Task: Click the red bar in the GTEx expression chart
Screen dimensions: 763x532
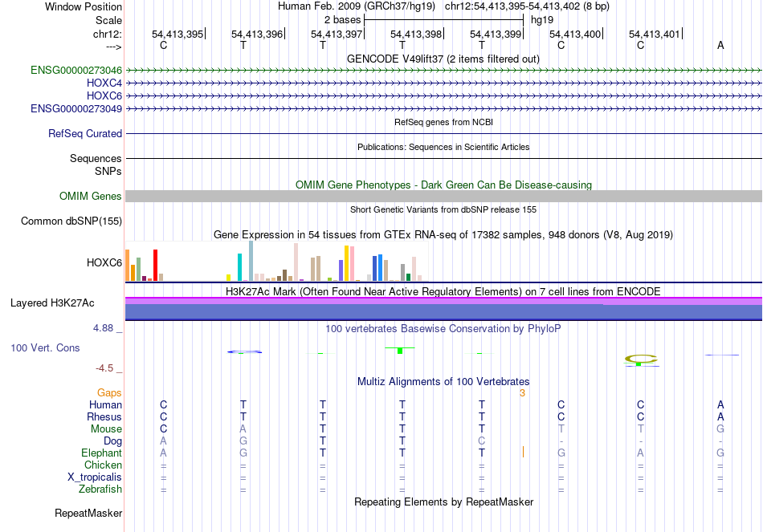Action: 155,265
